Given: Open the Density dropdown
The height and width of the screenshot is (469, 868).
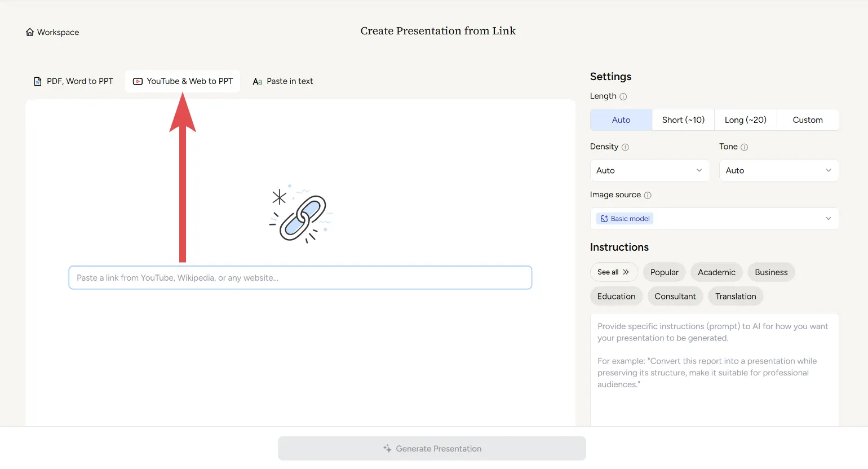Looking at the screenshot, I should coord(649,171).
